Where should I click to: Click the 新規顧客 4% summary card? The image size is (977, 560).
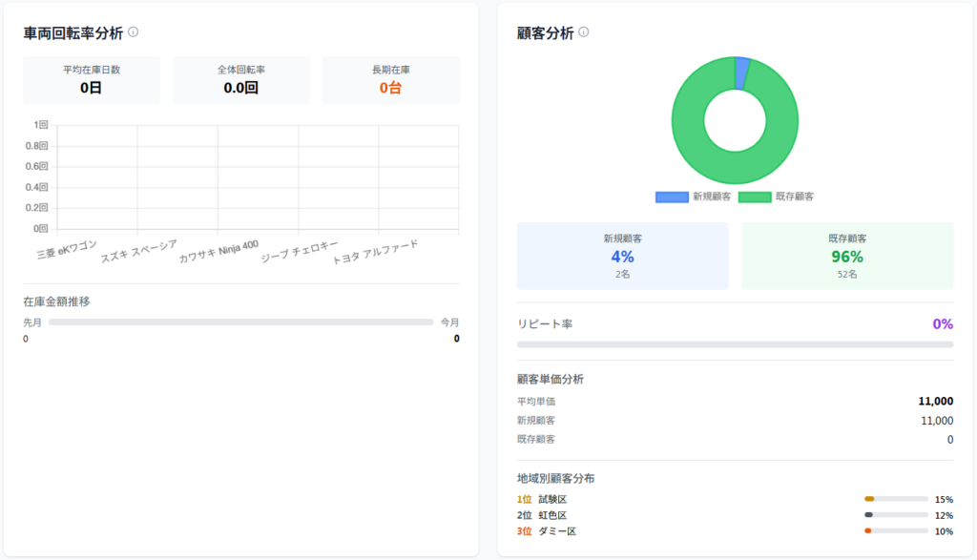point(622,256)
